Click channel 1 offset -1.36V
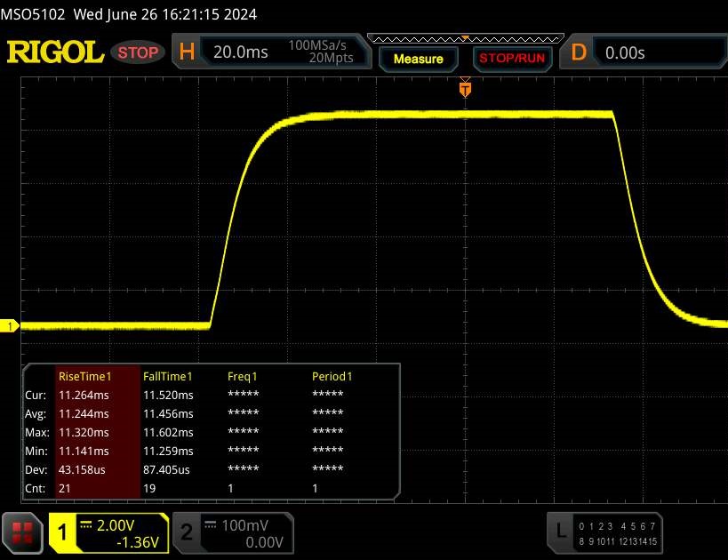 138,542
